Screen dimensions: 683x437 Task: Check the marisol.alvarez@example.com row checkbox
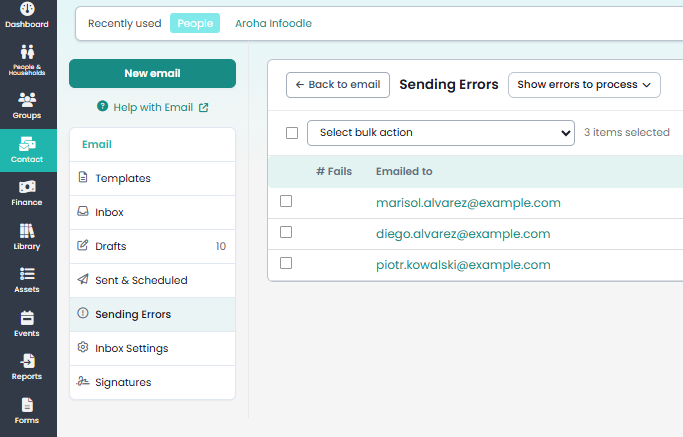(286, 201)
